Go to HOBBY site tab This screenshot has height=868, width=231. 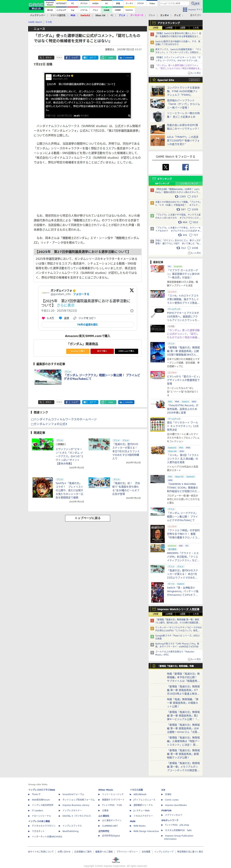(118, 10)
